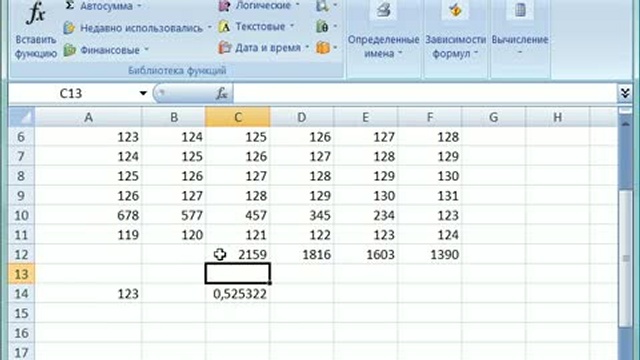Image resolution: width=640 pixels, height=360 pixels.
Task: Open the Insert Function (Вставить функцию) dialog
Action: point(36,31)
